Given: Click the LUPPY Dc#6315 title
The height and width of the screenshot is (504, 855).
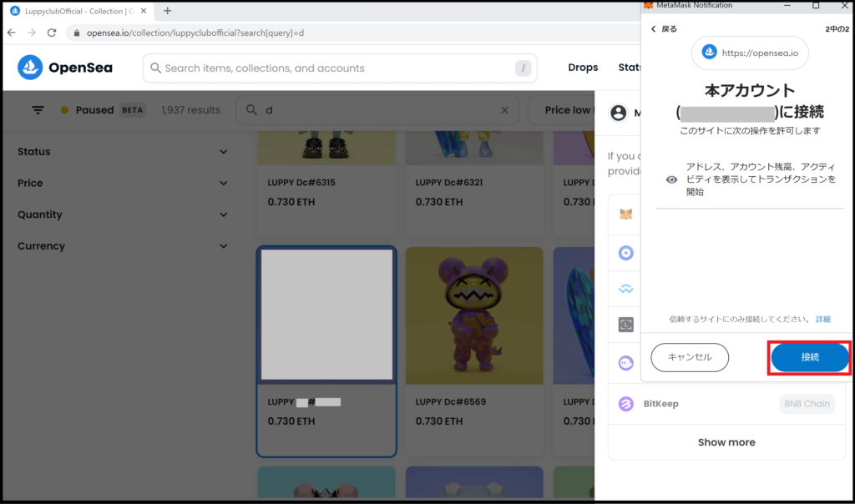Looking at the screenshot, I should point(301,183).
